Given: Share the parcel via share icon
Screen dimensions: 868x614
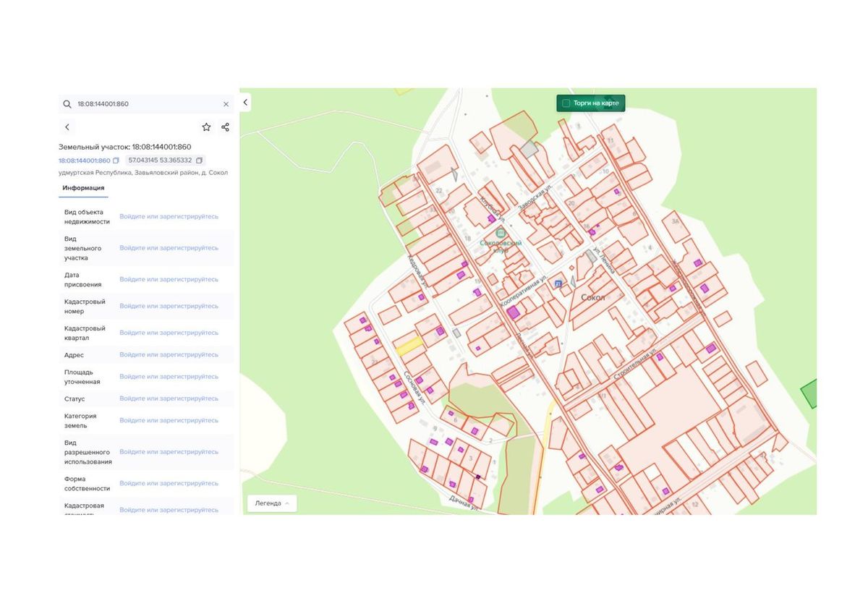Looking at the screenshot, I should click(225, 127).
